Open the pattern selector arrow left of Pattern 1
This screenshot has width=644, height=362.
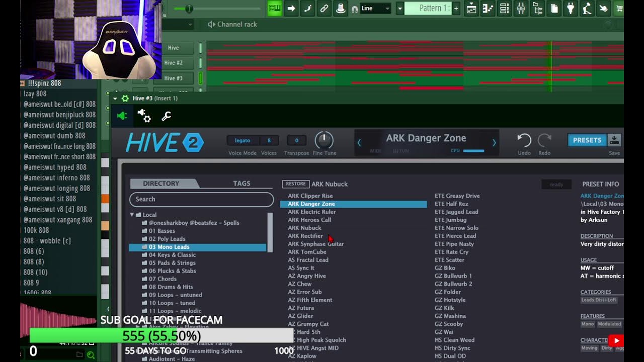tap(400, 8)
